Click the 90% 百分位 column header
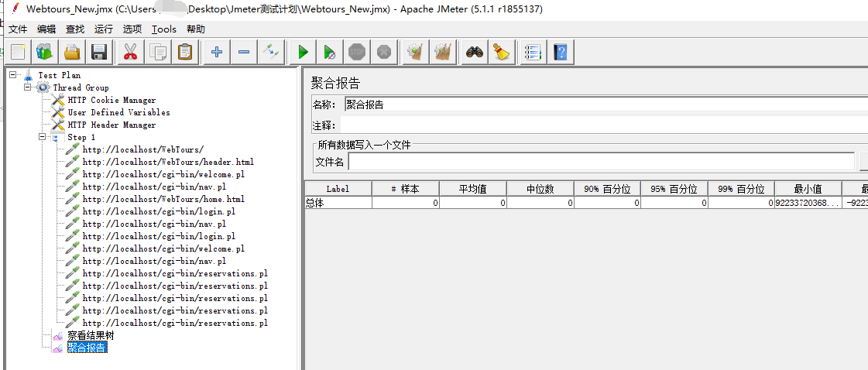 point(607,189)
